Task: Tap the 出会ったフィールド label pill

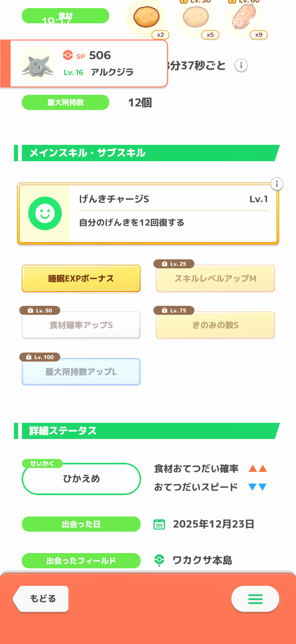Action: click(81, 561)
